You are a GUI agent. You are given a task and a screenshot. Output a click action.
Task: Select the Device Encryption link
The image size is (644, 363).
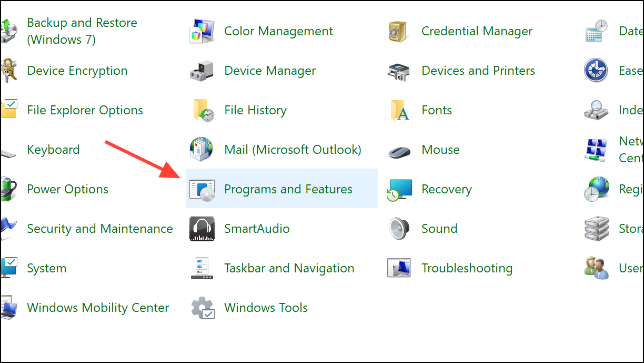click(x=77, y=71)
